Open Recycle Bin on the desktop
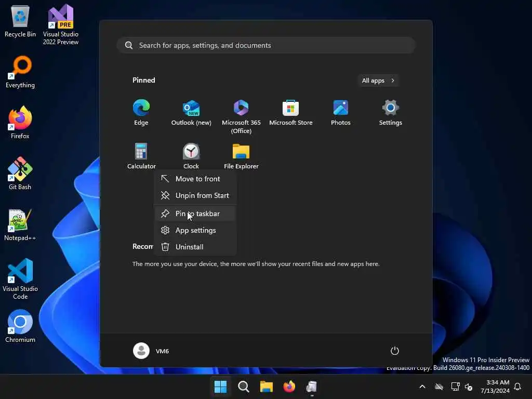532x399 pixels. [20, 21]
